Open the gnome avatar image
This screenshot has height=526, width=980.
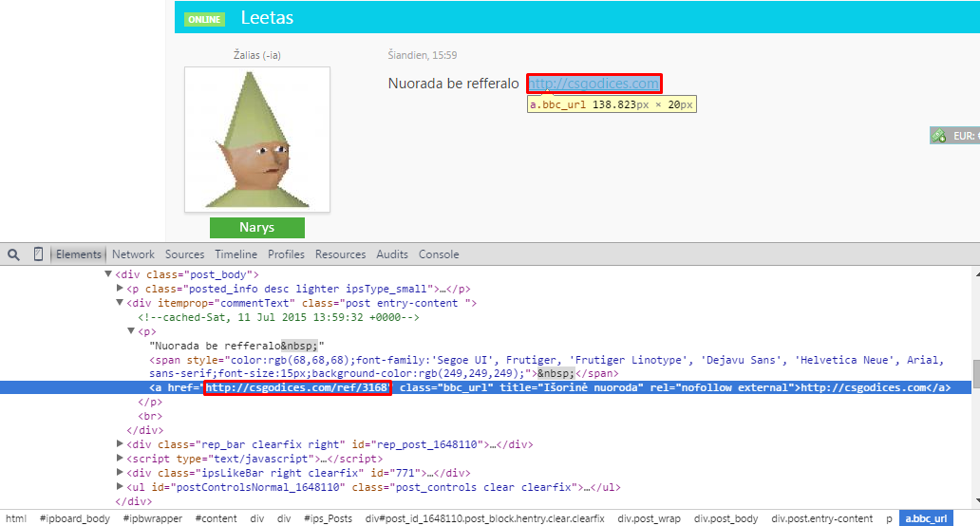[x=257, y=140]
